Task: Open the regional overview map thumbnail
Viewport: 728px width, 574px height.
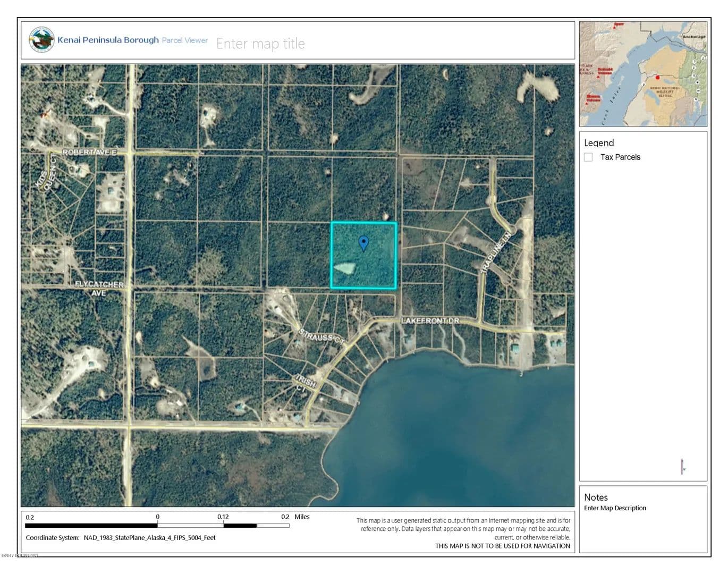Action: (642, 74)
